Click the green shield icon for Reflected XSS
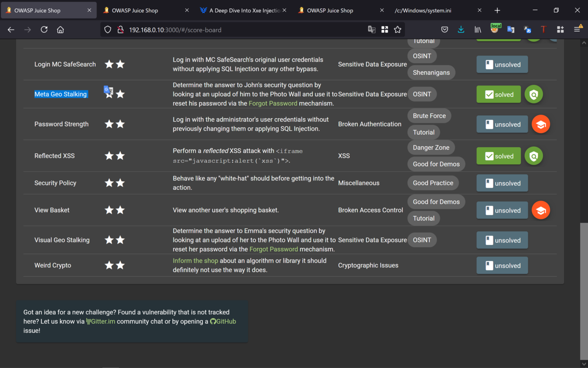The width and height of the screenshot is (588, 368). coord(534,156)
